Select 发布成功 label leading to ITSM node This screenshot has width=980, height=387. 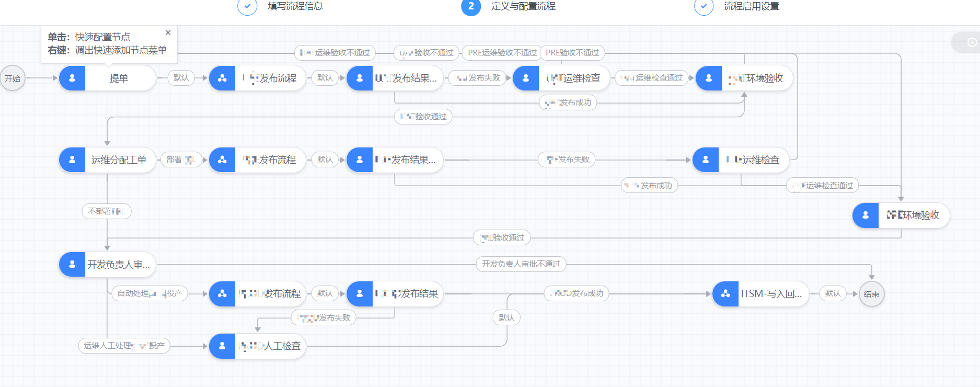(x=577, y=293)
